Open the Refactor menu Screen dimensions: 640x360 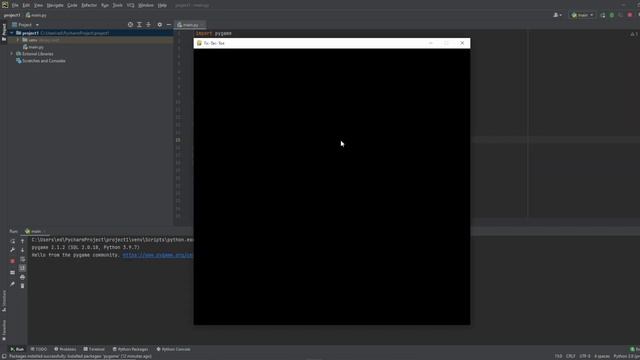pos(89,5)
